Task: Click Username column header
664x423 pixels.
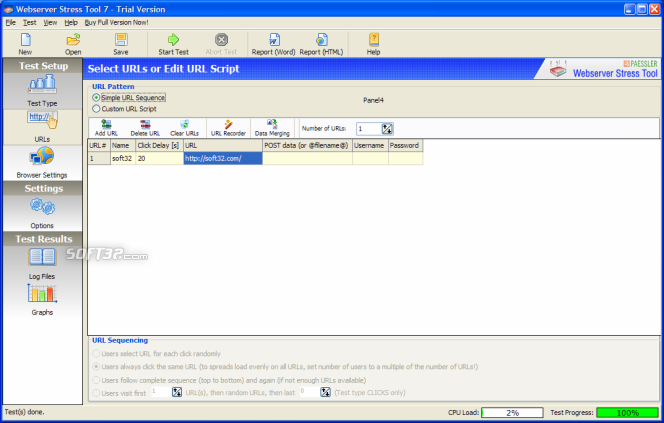Action: (x=370, y=145)
